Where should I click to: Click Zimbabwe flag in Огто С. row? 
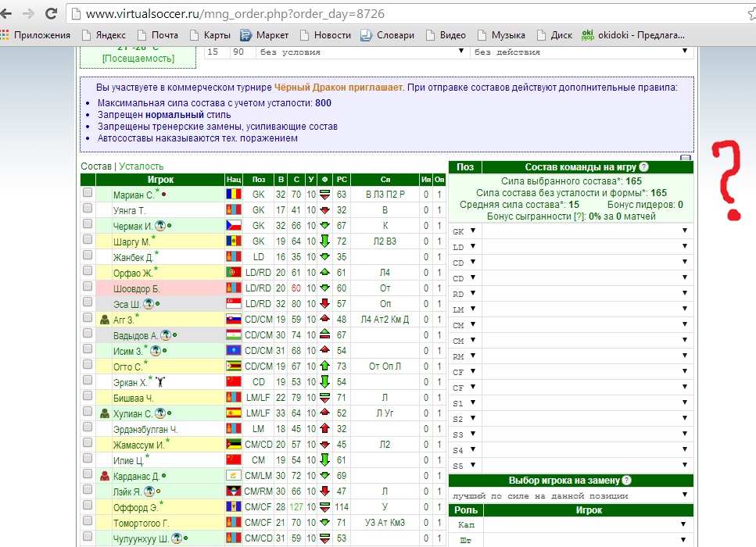point(234,366)
